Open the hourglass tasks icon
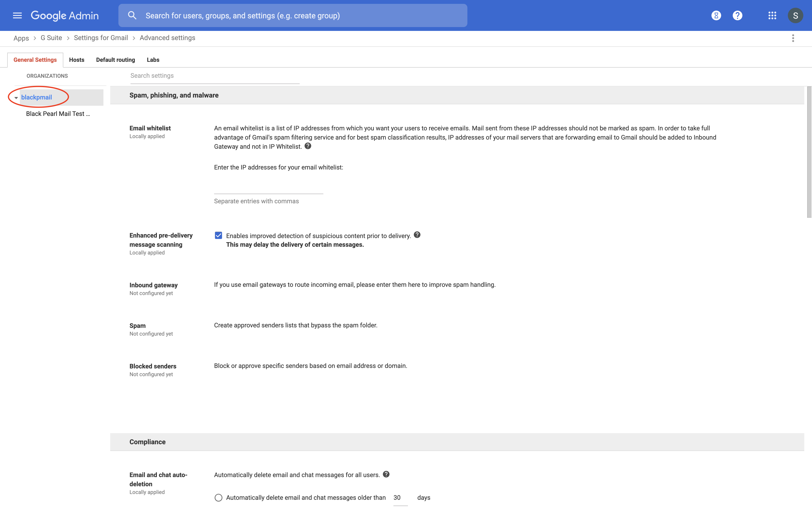The width and height of the screenshot is (812, 507). pyautogui.click(x=716, y=15)
